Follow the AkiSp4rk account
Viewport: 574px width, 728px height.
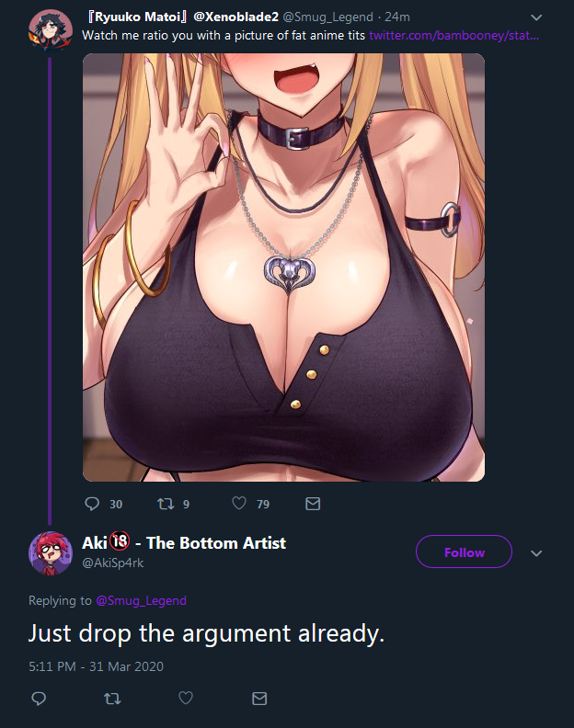coord(464,552)
